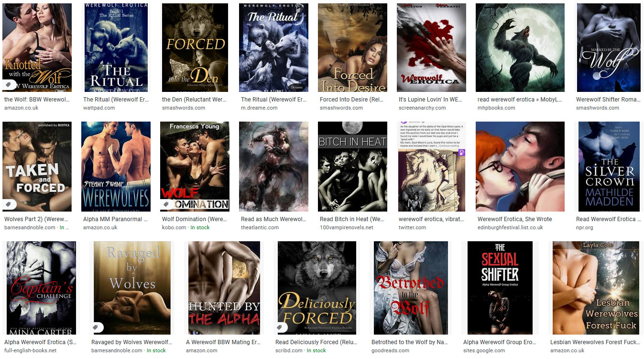The width and height of the screenshot is (644, 359).
Task: Click the "npr.org" source text
Action: (x=584, y=228)
